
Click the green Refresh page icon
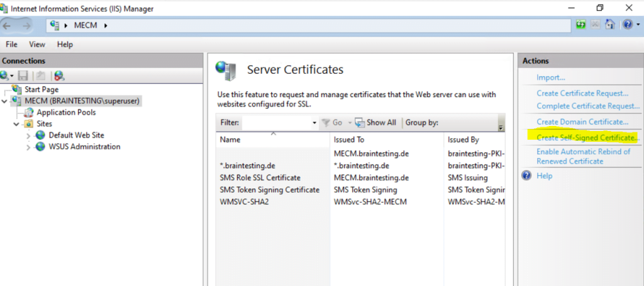coord(580,25)
